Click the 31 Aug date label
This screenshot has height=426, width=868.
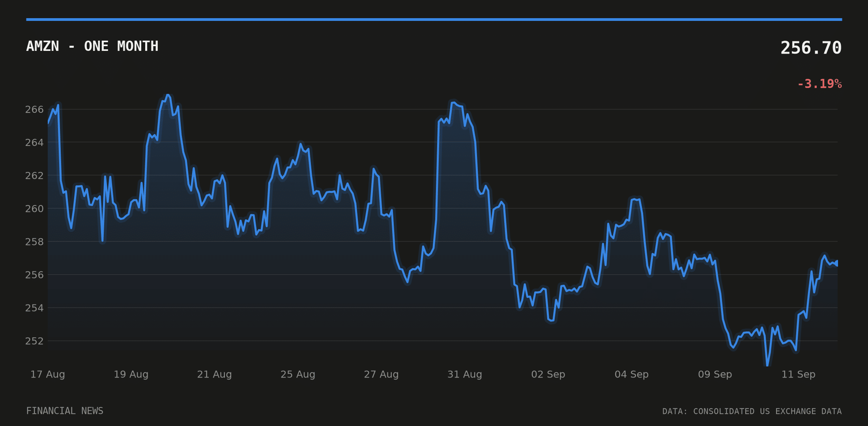coord(465,374)
